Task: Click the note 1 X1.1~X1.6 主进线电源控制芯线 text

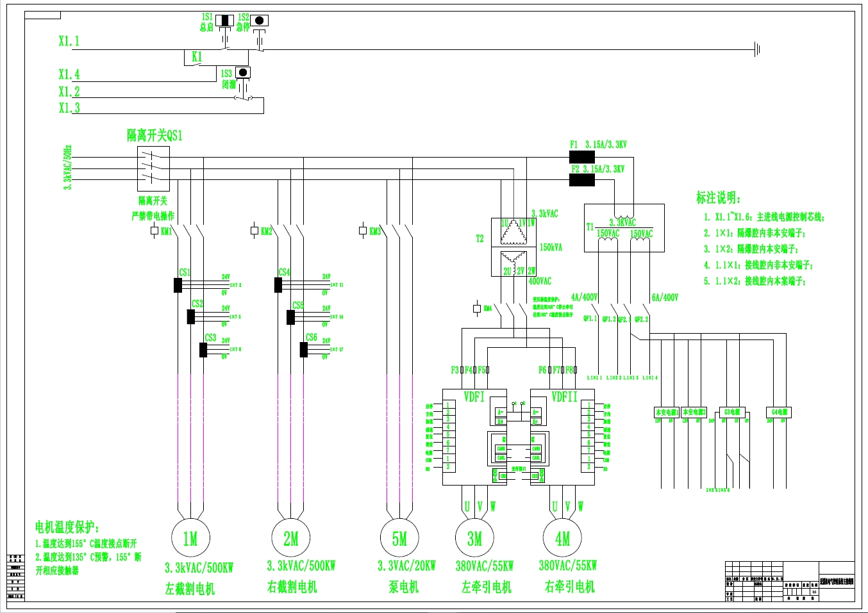Action: [x=764, y=217]
